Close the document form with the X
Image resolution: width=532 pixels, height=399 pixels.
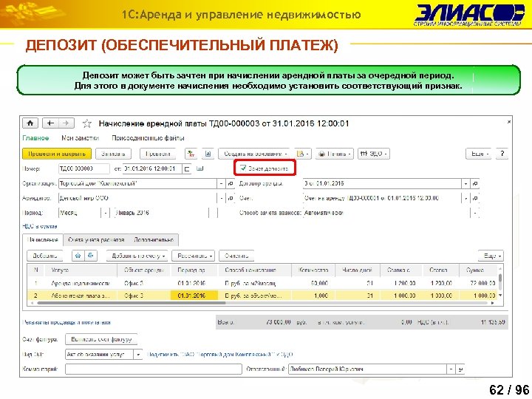(x=509, y=121)
